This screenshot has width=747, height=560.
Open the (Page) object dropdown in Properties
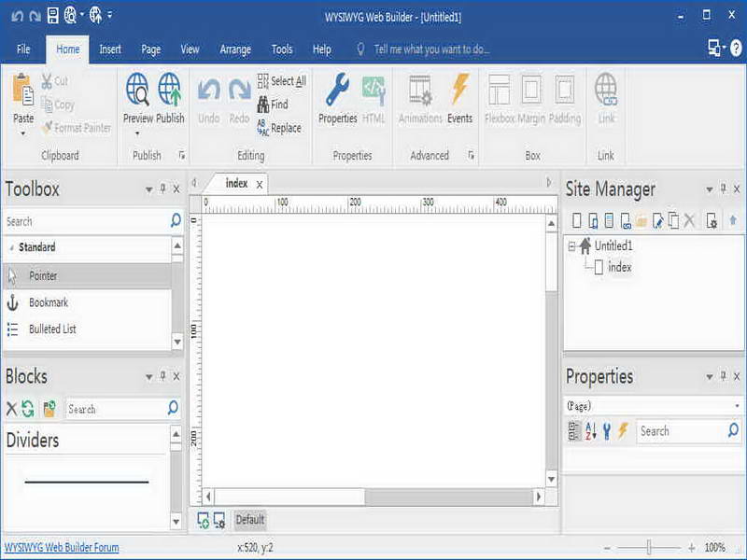pyautogui.click(x=737, y=406)
